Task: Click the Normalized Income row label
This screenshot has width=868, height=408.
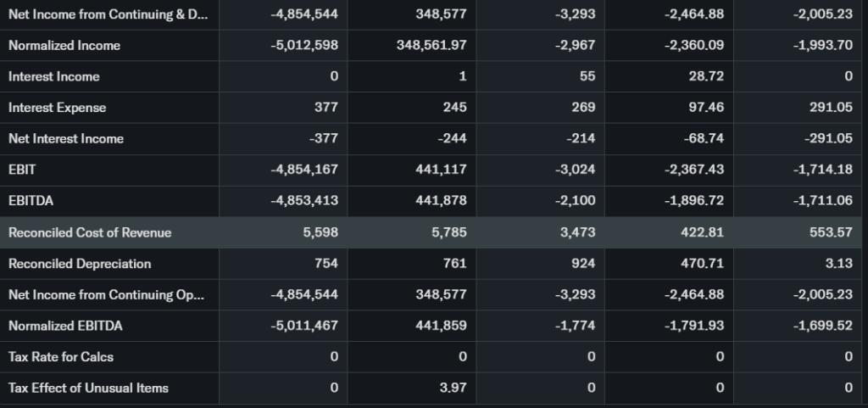Action: pyautogui.click(x=64, y=46)
